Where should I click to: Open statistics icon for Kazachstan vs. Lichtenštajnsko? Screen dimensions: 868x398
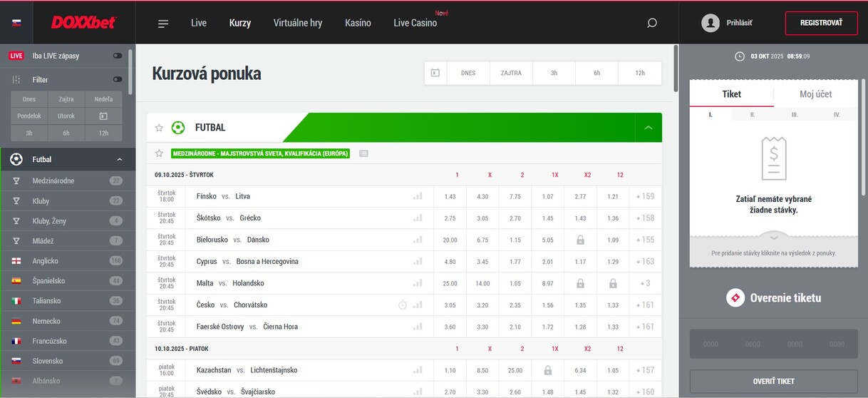418,370
